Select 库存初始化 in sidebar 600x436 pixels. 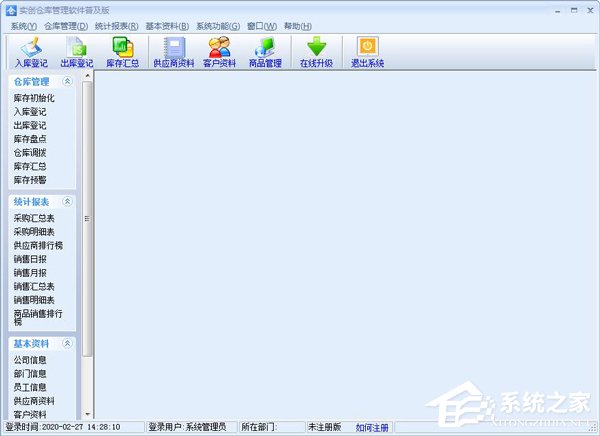point(34,98)
